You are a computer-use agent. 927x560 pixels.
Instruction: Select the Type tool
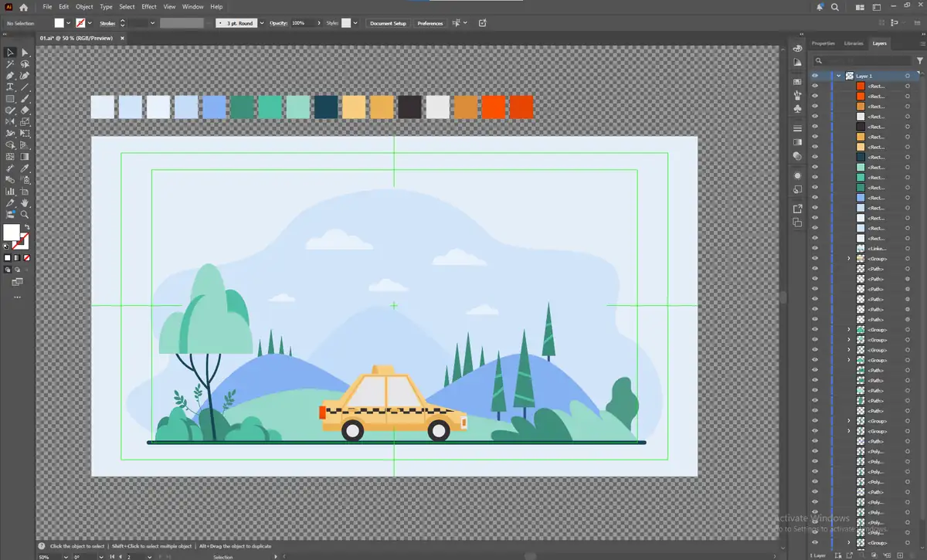tap(10, 87)
